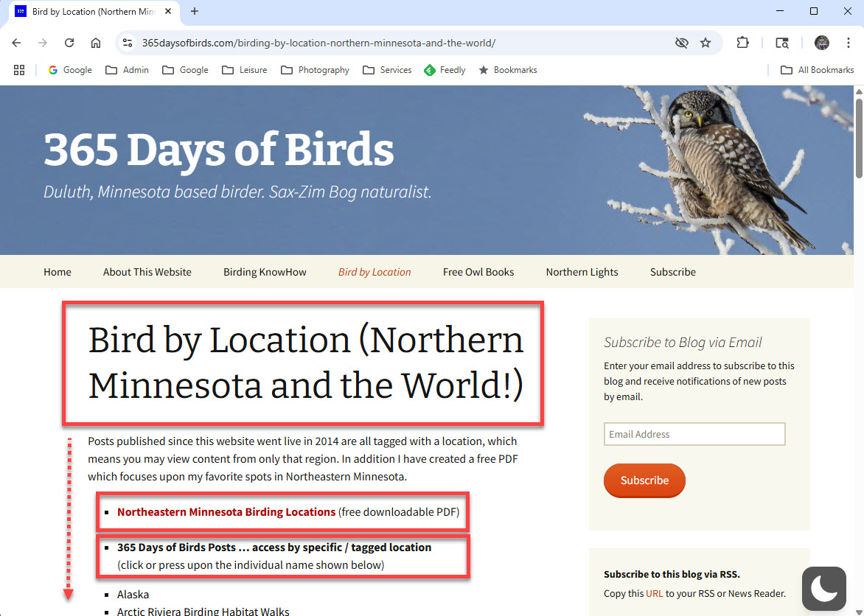Open the Free Owl Books menu item
The height and width of the screenshot is (616, 864).
(478, 272)
